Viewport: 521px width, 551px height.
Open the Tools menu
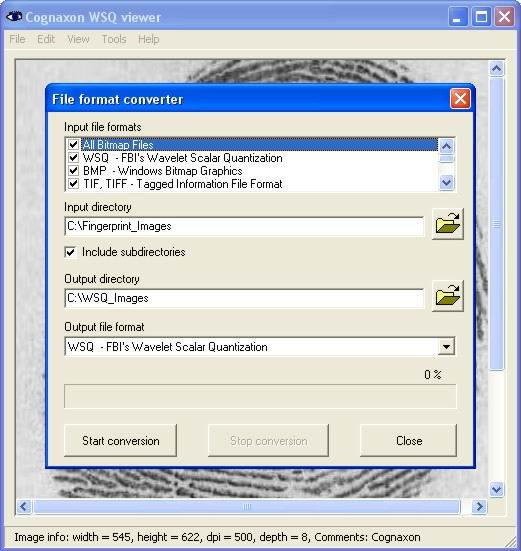(114, 39)
